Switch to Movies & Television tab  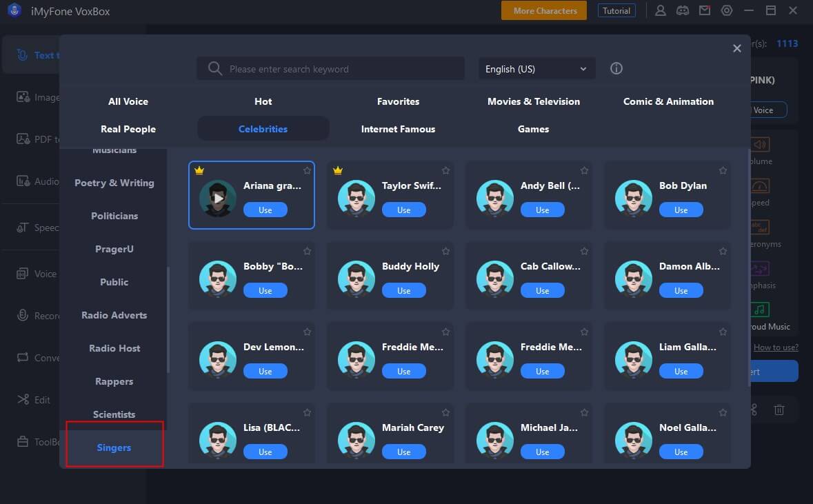533,101
